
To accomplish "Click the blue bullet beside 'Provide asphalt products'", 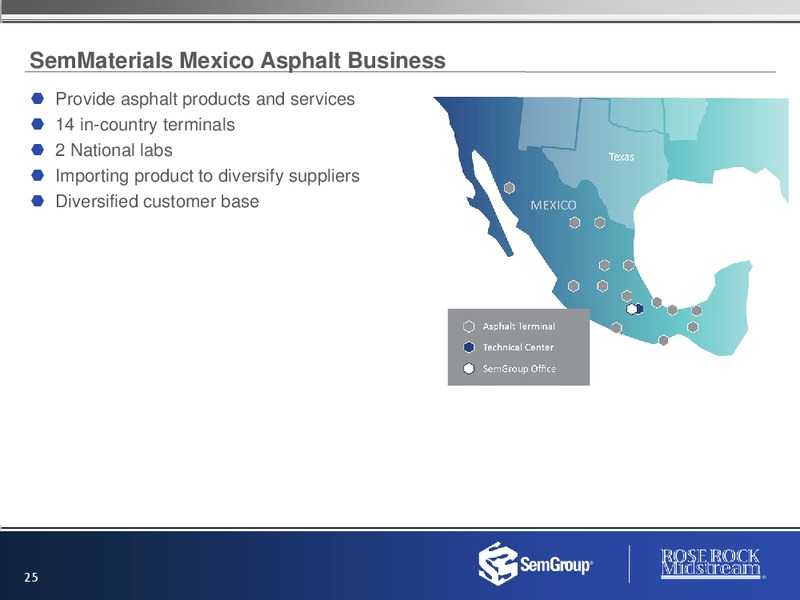I will point(38,98).
